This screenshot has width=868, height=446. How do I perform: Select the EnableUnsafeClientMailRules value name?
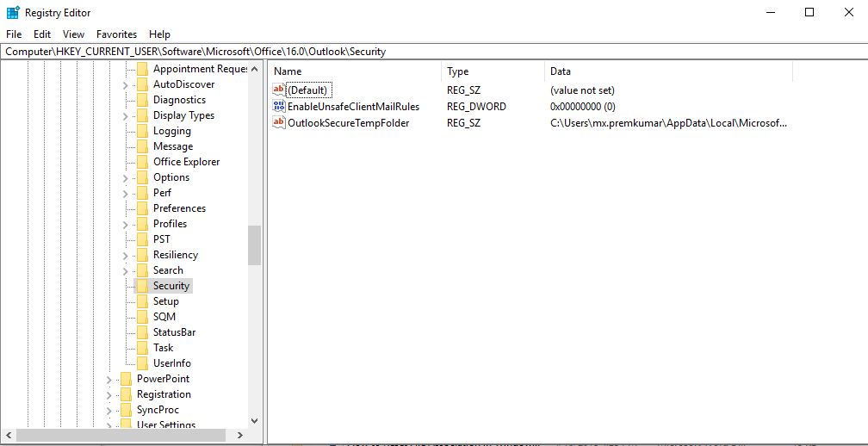(x=353, y=107)
